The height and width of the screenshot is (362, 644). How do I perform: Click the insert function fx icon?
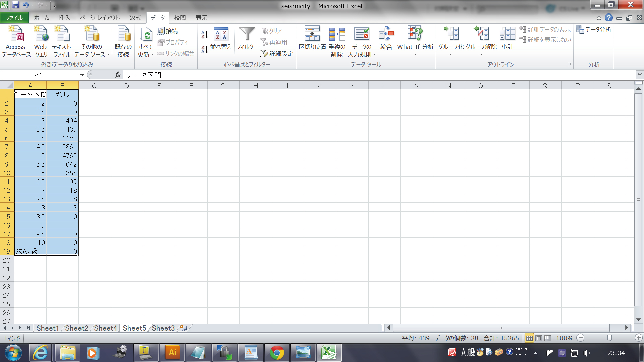click(x=118, y=75)
